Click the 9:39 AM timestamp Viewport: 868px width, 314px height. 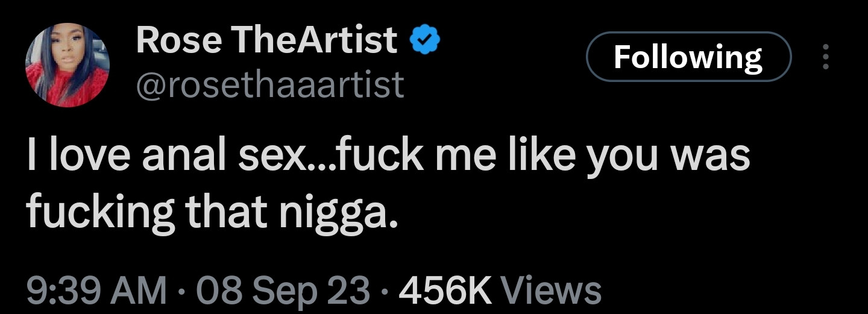click(x=96, y=290)
